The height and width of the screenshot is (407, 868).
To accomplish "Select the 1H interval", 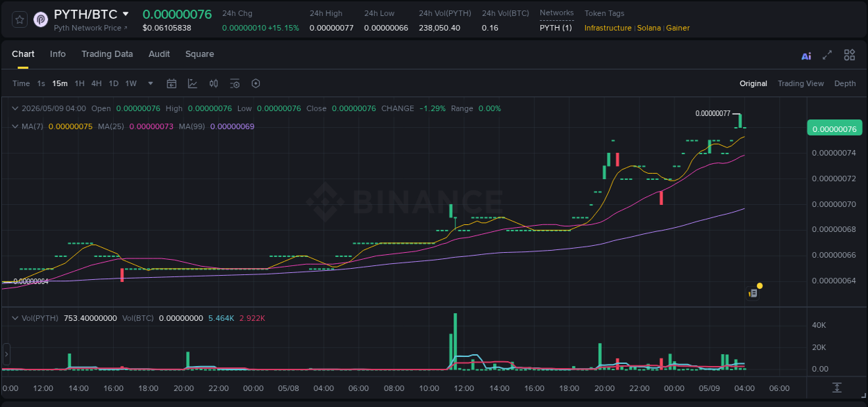I will coord(79,83).
